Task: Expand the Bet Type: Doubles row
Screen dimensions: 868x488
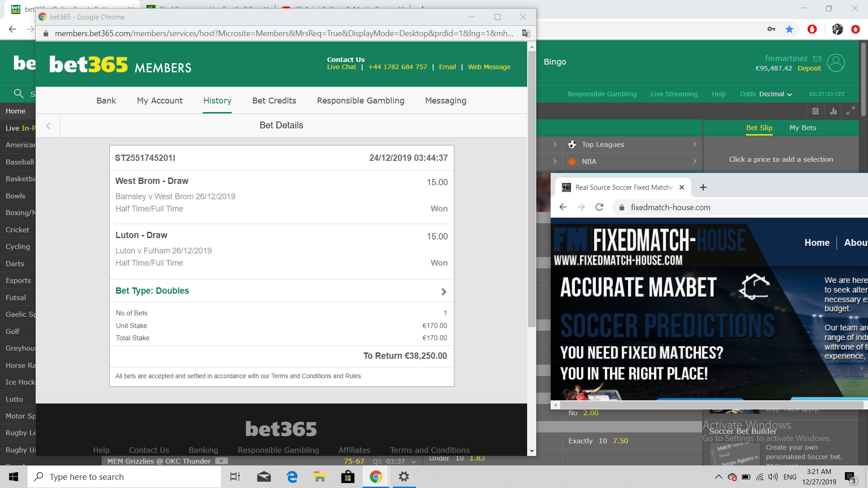Action: coord(281,291)
